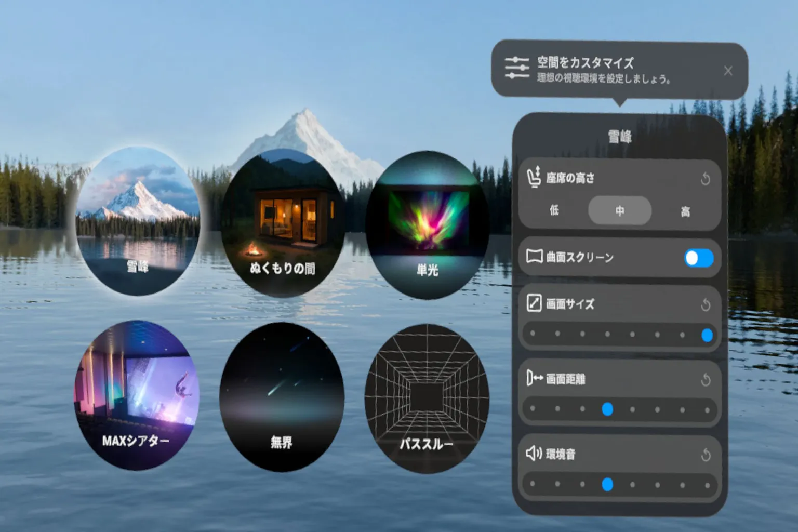Set seat height to 高
Viewport: 798px width, 532px height.
coord(685,211)
